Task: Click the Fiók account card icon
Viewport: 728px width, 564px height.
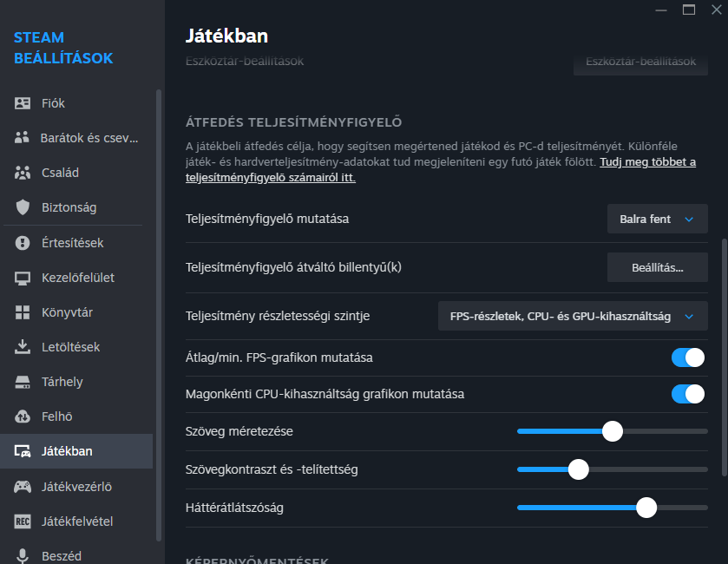Action: (23, 103)
